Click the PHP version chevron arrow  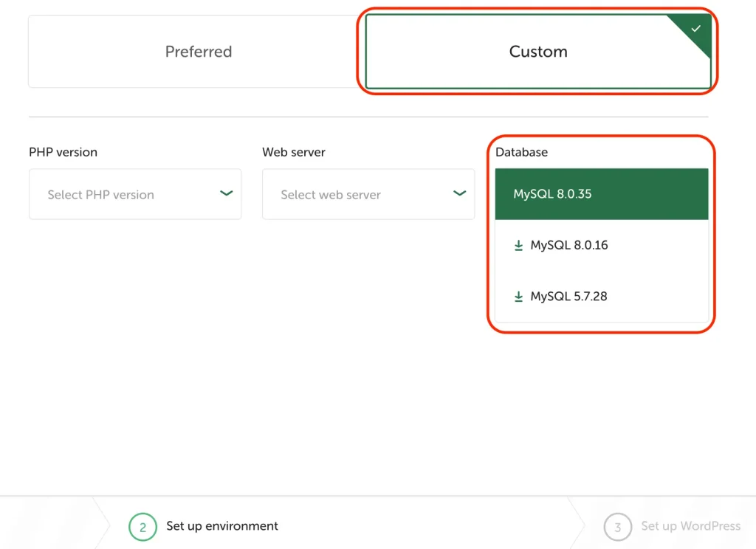pos(226,193)
